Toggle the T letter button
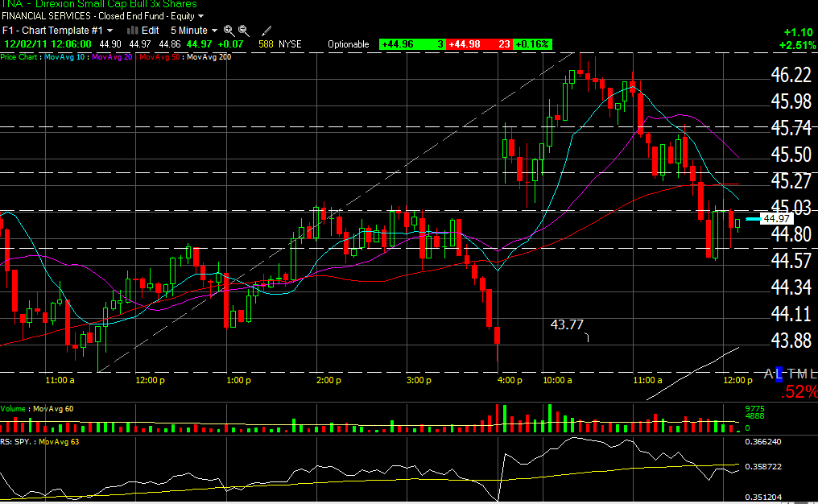This screenshot has height=504, width=818. click(x=791, y=374)
